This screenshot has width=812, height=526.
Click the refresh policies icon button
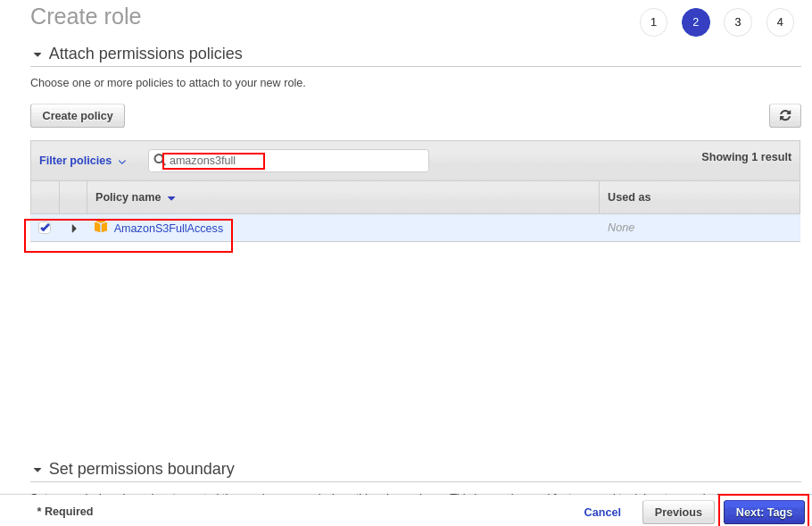[784, 115]
